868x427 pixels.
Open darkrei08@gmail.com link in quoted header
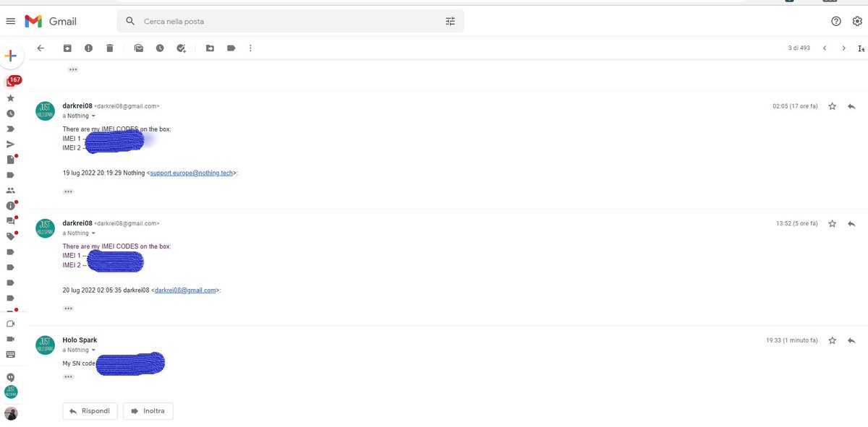[185, 290]
